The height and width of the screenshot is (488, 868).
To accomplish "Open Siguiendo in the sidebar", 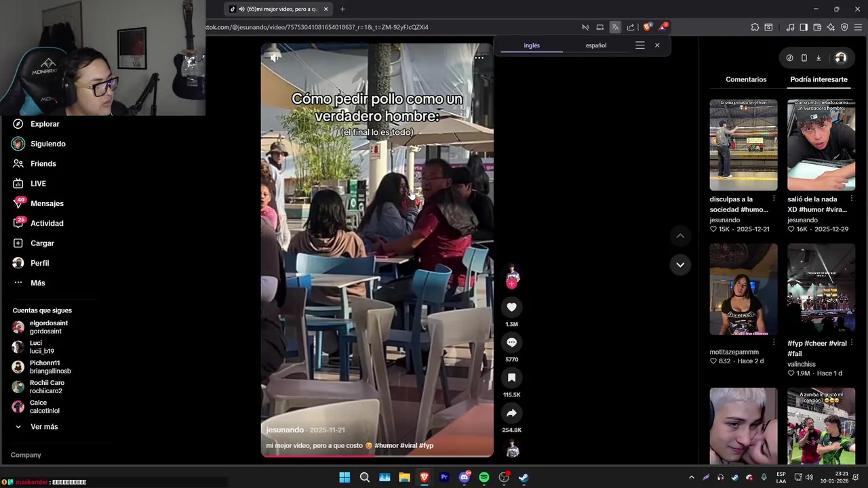I will [39, 144].
